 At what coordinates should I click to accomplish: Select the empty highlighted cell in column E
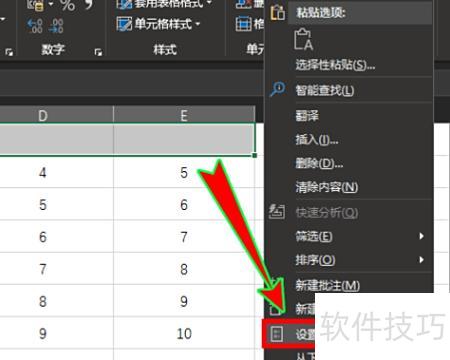tap(184, 139)
